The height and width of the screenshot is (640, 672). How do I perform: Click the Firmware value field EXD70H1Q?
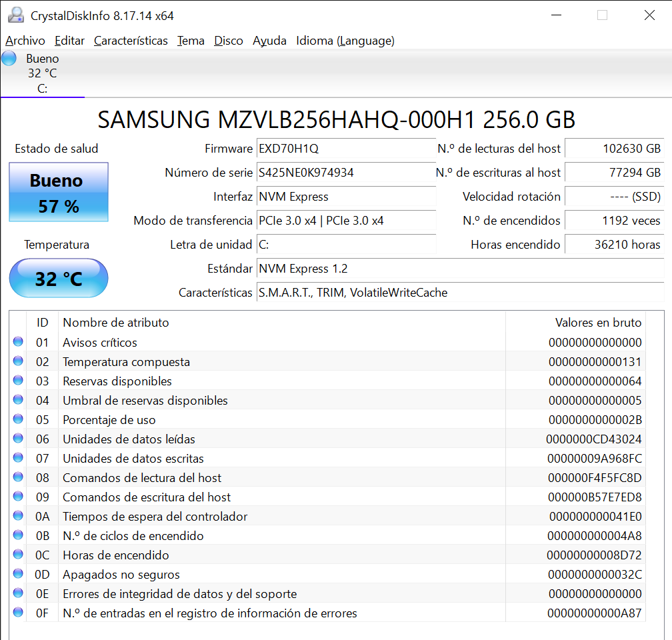coord(346,149)
